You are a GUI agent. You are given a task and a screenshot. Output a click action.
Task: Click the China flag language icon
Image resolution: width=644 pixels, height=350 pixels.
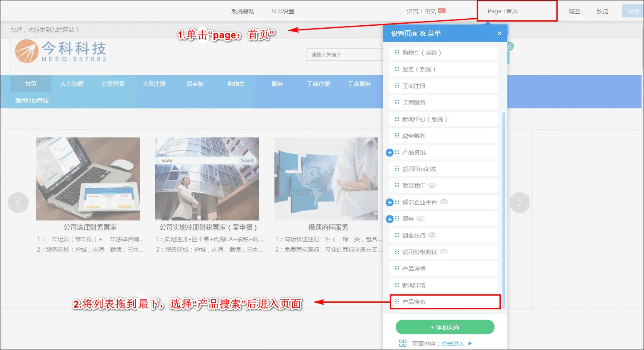coord(442,11)
